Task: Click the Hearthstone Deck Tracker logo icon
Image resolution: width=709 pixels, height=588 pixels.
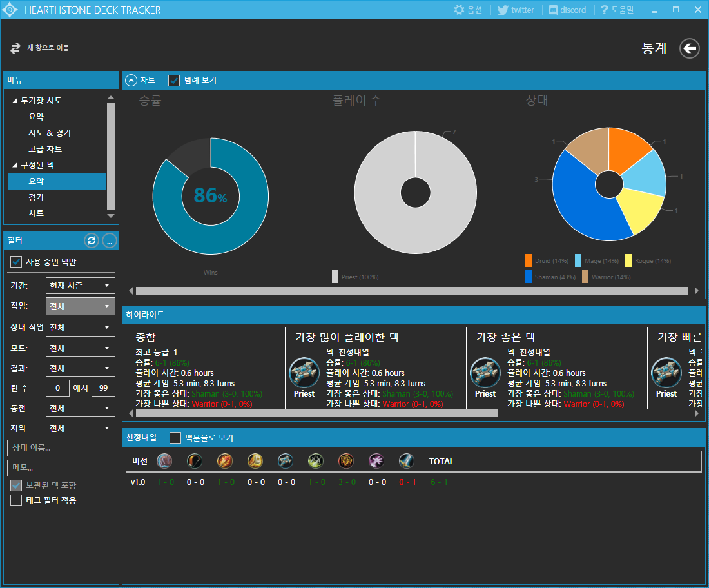Action: click(x=10, y=10)
